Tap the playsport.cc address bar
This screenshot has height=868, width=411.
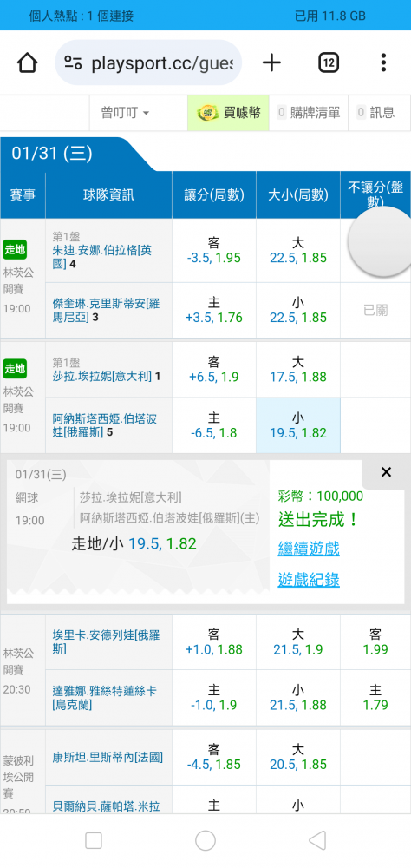148,62
